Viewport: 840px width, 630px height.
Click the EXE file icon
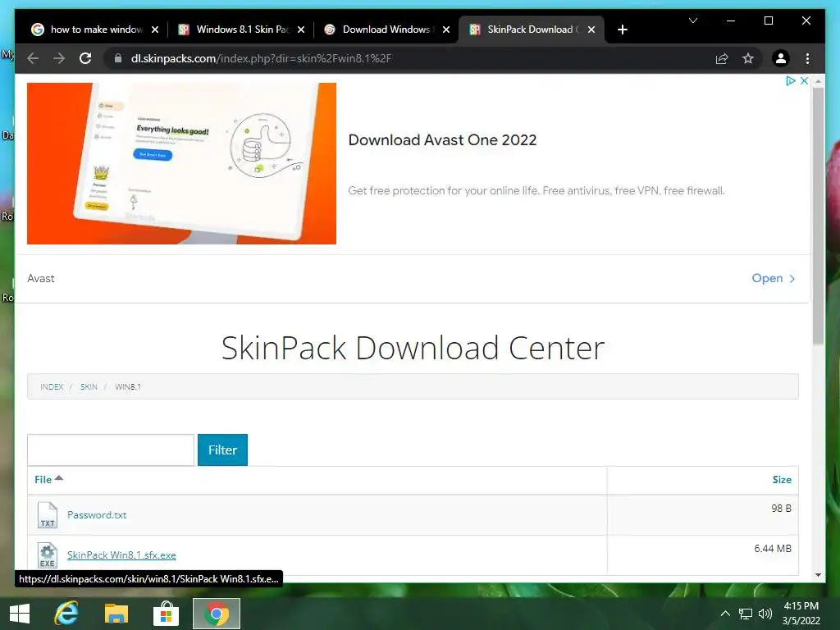47,555
